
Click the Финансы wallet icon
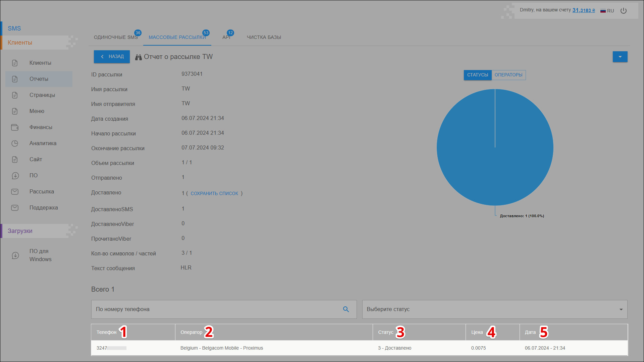(15, 127)
